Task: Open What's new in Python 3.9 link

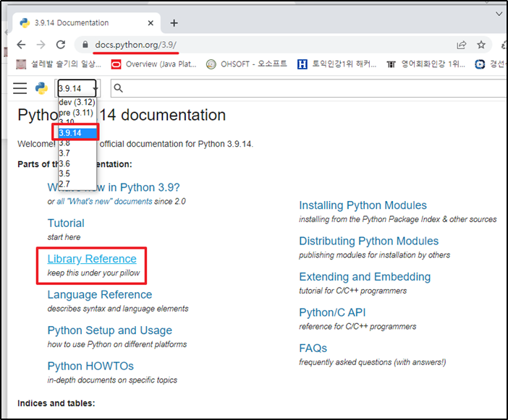Action: click(x=114, y=187)
